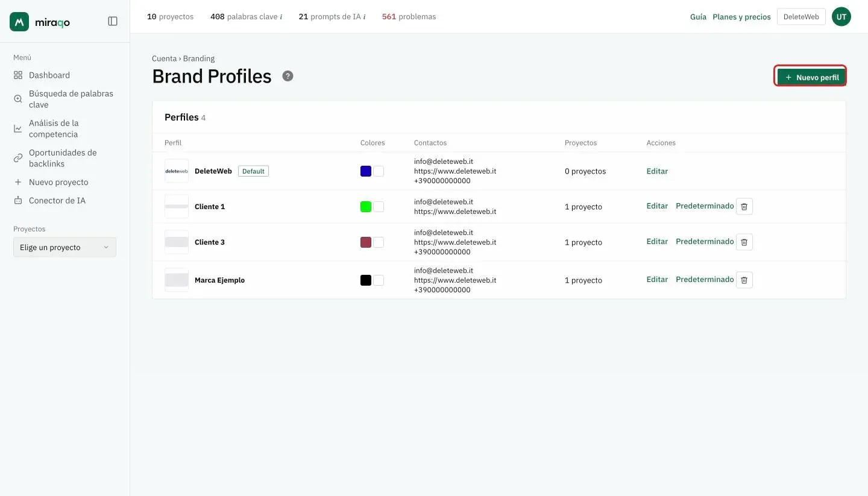The height and width of the screenshot is (496, 868).
Task: Edit the Cliente 3 profile
Action: (x=657, y=242)
